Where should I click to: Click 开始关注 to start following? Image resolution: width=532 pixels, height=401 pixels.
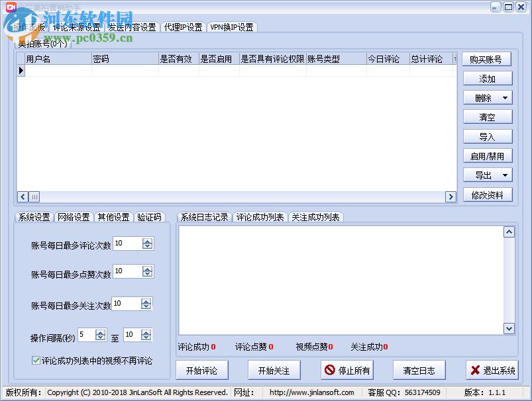[x=274, y=370]
